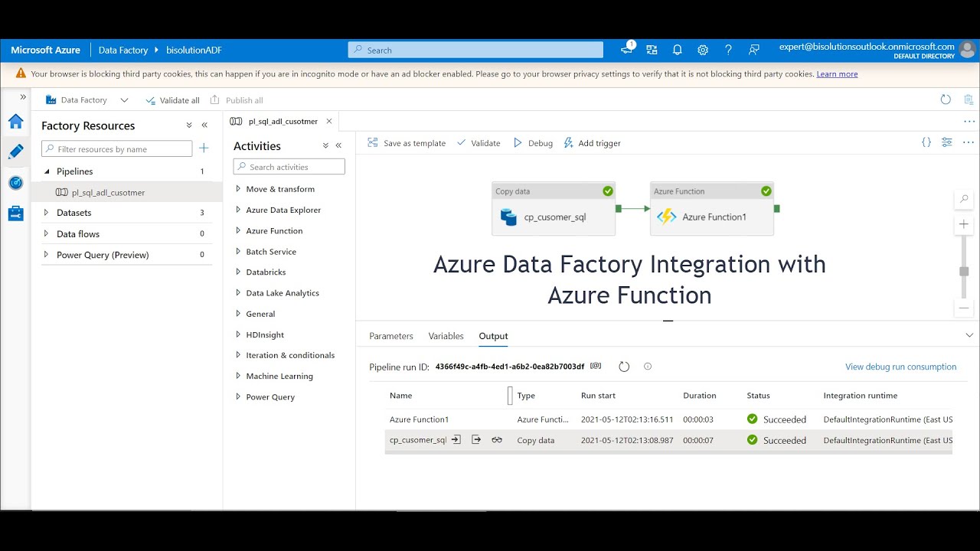Open the feedback icon in header
This screenshot has height=551, width=980.
(754, 50)
